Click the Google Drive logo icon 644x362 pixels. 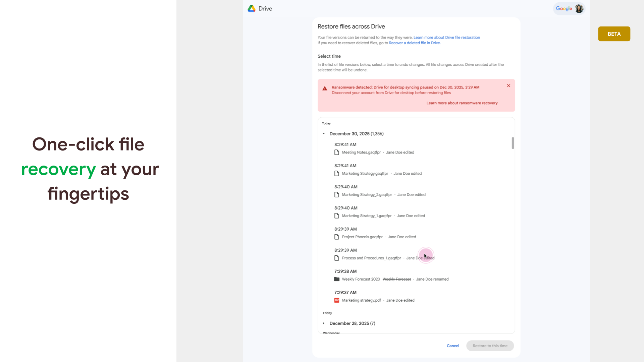click(252, 9)
